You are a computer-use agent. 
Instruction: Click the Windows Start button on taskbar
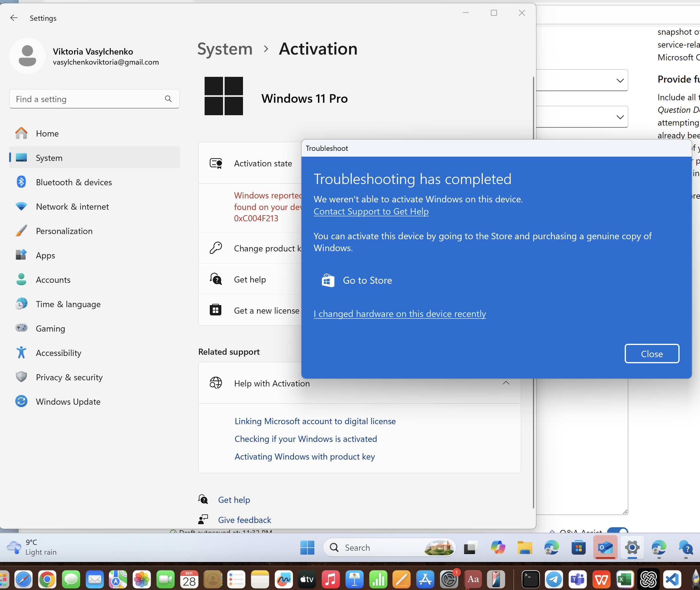(x=307, y=548)
